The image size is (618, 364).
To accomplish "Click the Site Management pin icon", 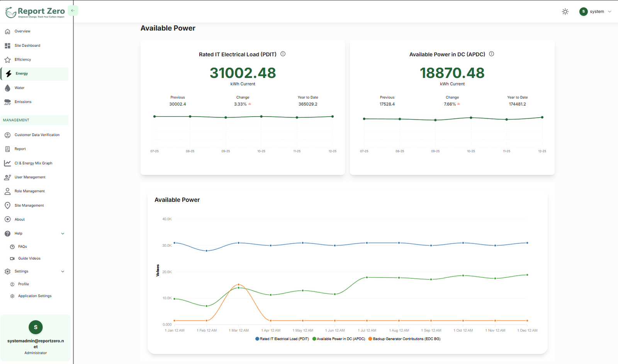I will tap(7, 205).
